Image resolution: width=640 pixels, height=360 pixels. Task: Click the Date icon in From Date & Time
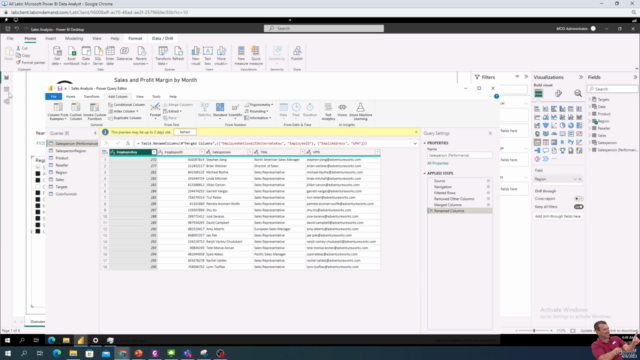point(283,110)
